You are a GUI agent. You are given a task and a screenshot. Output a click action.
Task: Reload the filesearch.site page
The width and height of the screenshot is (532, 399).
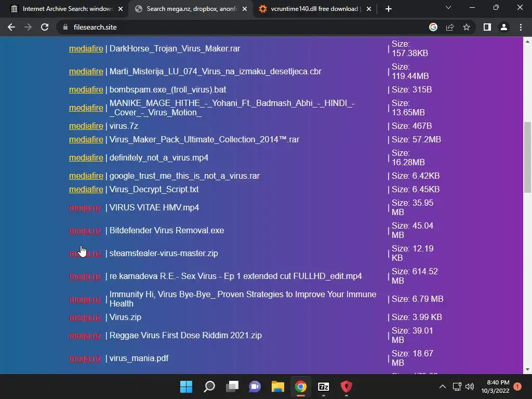coord(45,27)
